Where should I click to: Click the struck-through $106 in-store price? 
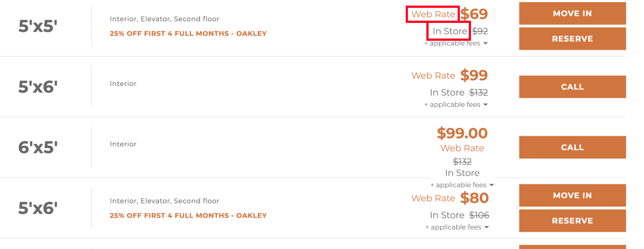[x=479, y=215]
